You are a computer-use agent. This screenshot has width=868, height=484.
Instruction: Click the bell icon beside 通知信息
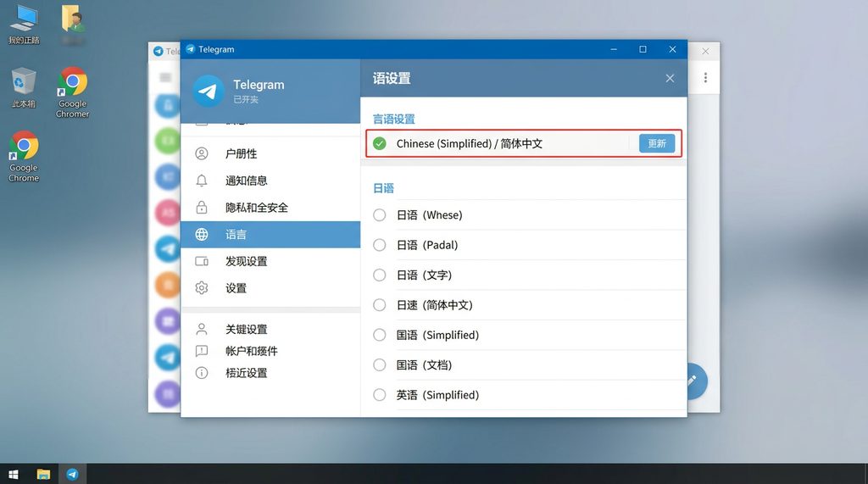pos(202,181)
